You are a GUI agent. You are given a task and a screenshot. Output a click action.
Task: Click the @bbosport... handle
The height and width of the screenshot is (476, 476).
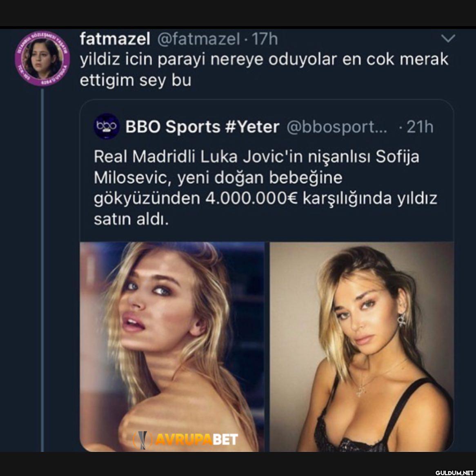[337, 127]
